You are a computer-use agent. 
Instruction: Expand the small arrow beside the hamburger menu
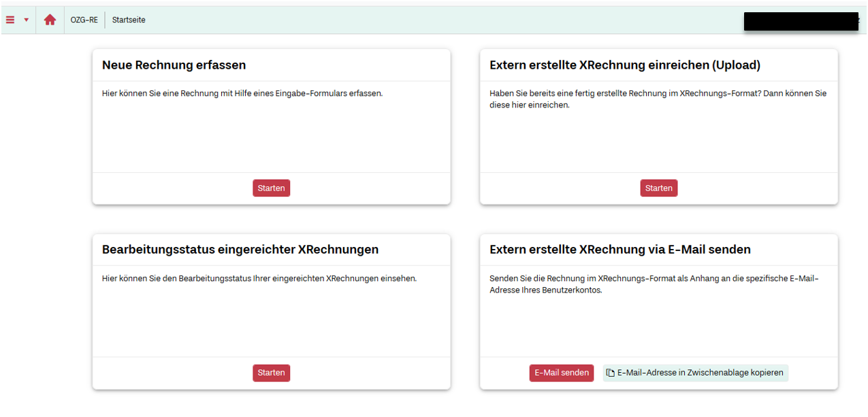pos(27,20)
